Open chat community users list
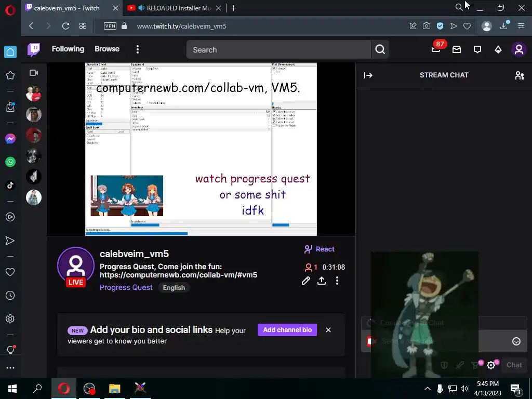This screenshot has height=399, width=532. 520,75
